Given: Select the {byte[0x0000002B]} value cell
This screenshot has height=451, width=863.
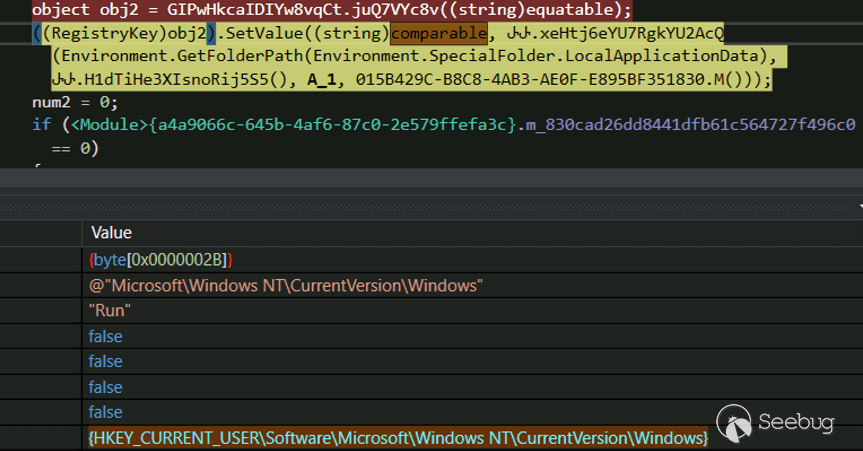Looking at the screenshot, I should pyautogui.click(x=161, y=260).
